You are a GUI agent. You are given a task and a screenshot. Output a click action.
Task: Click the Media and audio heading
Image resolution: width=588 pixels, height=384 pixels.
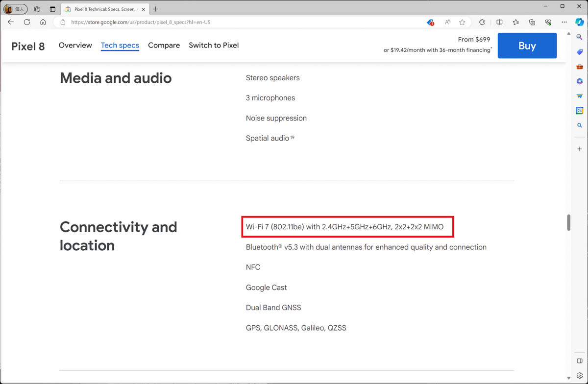(116, 78)
